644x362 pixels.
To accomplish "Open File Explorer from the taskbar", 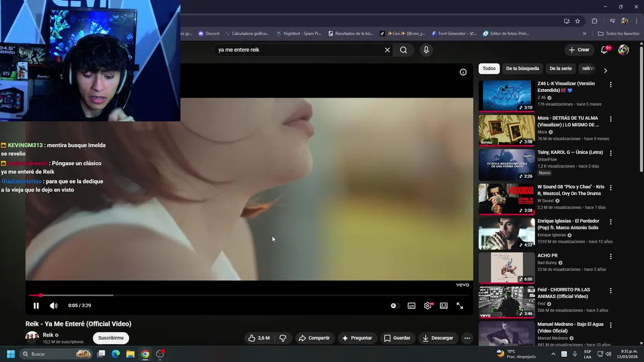I will [130, 354].
